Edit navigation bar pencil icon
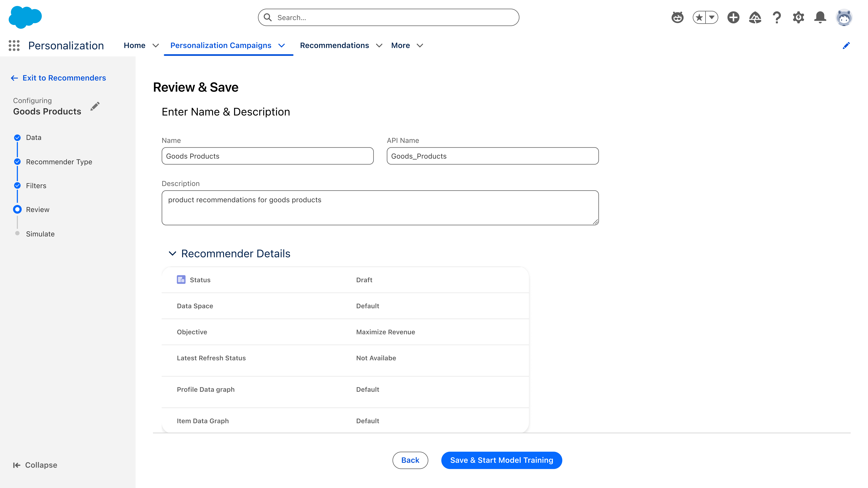The height and width of the screenshot is (488, 868). 846,46
